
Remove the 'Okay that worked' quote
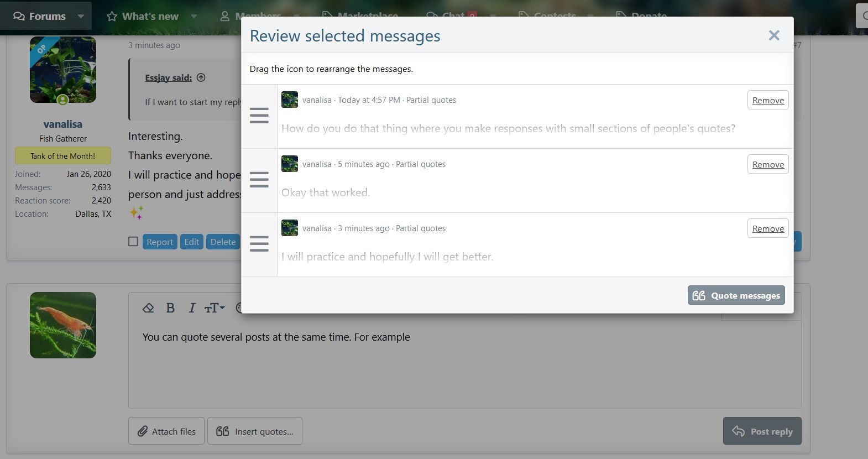click(767, 164)
